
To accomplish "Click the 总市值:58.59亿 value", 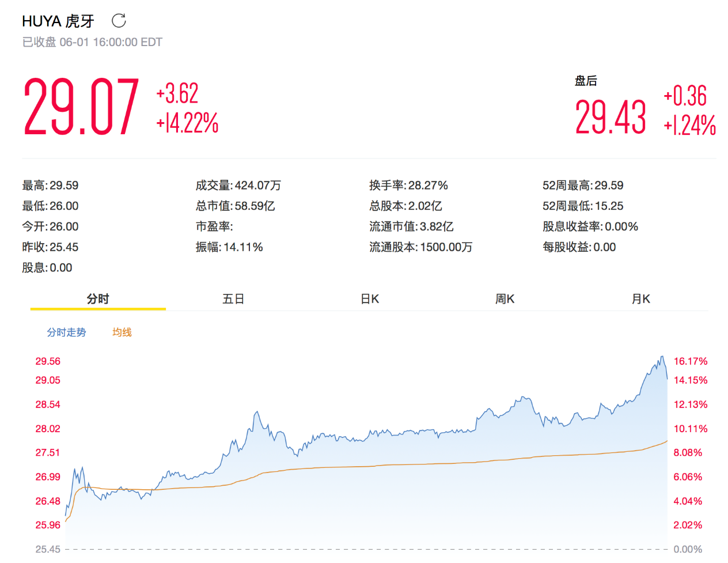I will click(235, 206).
